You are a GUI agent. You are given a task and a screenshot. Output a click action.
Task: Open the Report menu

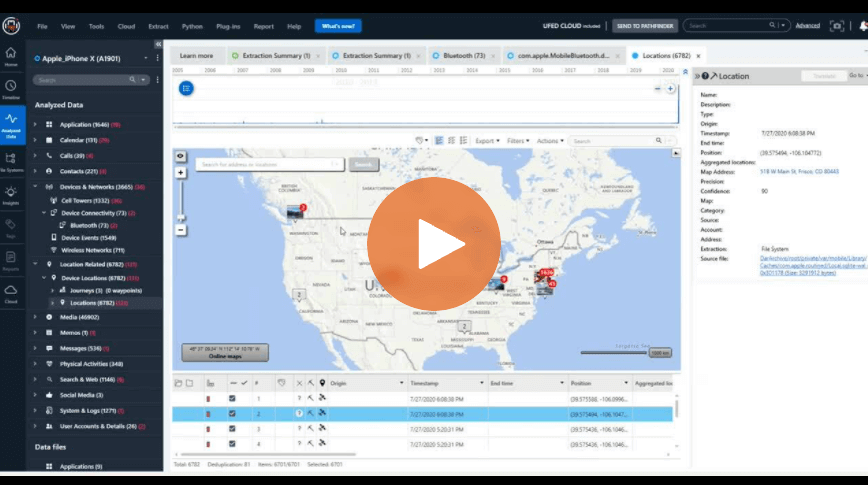pos(264,26)
